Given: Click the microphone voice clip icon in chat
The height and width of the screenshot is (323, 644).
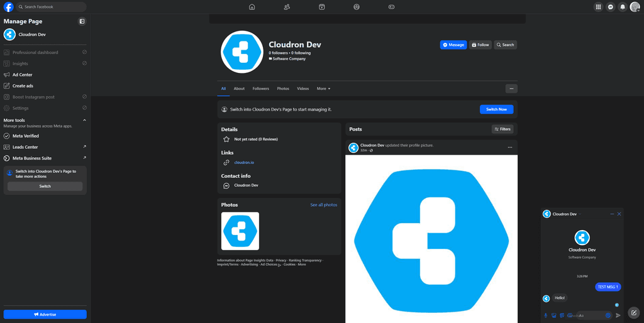Looking at the screenshot, I should pyautogui.click(x=546, y=315).
